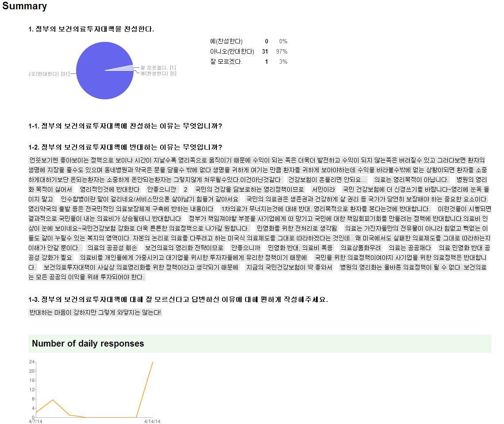Viewport: 504px width, 424px height.
Task: Click the response '영리적인것에 반대한다'
Action: (x=110, y=190)
